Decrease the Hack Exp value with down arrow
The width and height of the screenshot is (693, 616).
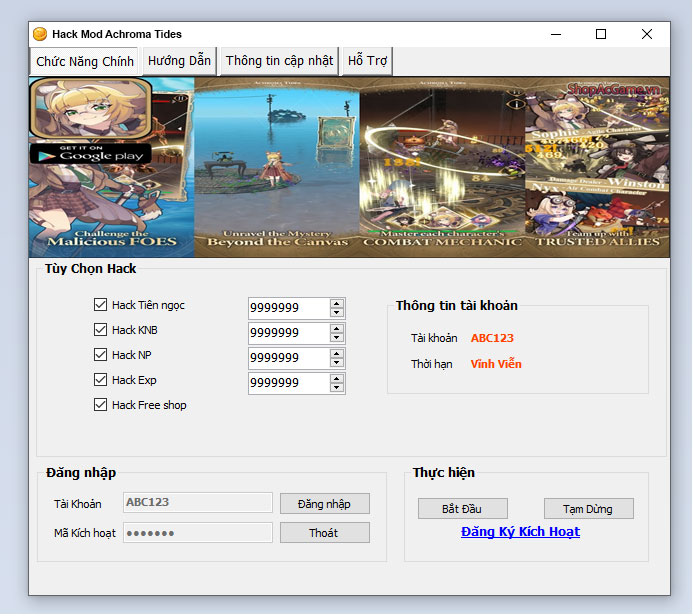tap(337, 388)
